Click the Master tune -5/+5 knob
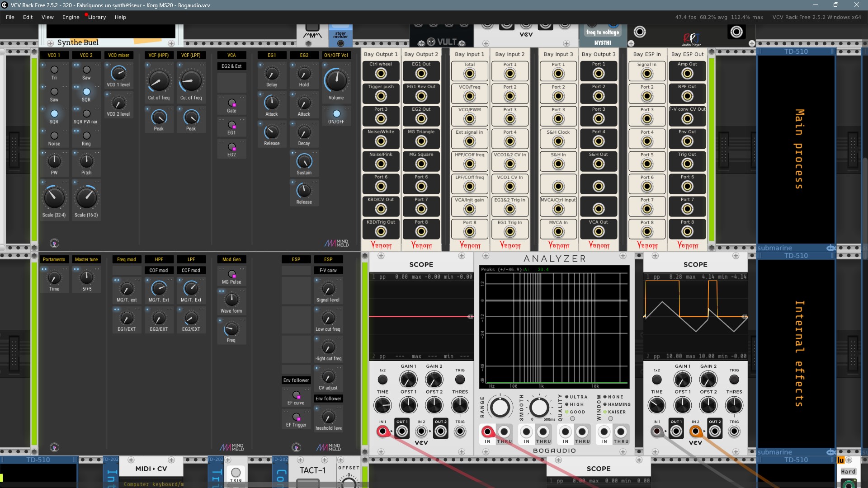 (x=86, y=277)
